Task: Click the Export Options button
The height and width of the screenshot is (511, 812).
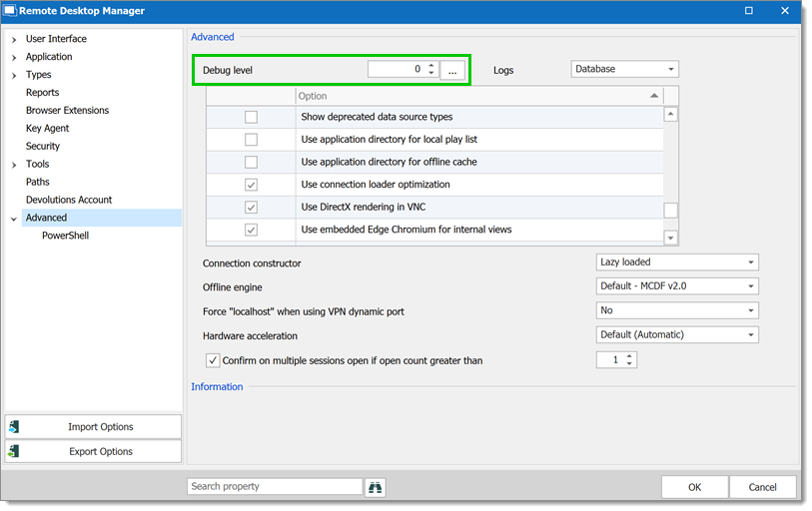Action: pyautogui.click(x=93, y=451)
